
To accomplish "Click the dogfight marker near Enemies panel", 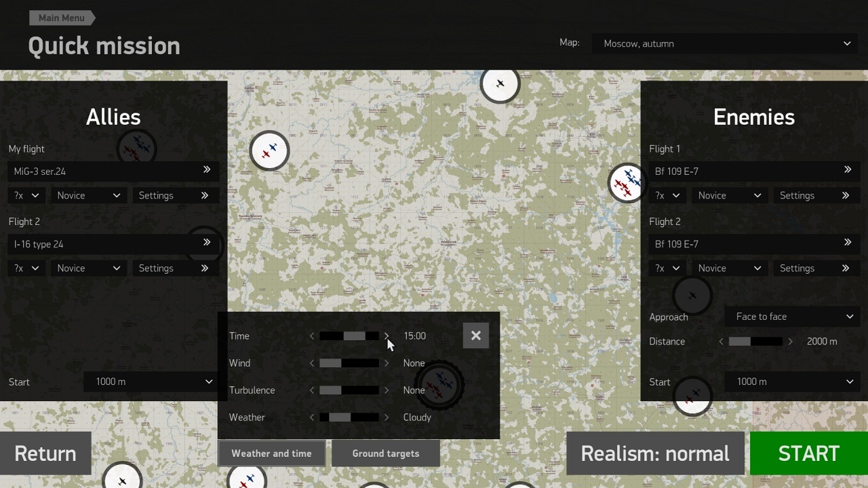I will (627, 183).
